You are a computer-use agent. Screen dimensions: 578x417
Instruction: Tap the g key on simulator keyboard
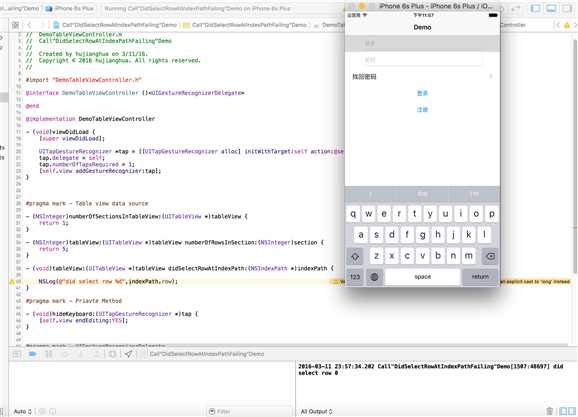point(422,234)
